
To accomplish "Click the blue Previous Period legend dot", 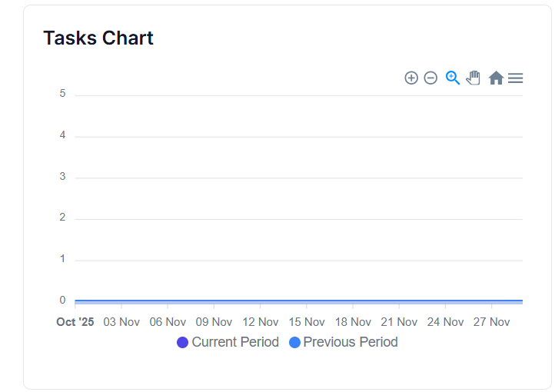I will pyautogui.click(x=294, y=343).
